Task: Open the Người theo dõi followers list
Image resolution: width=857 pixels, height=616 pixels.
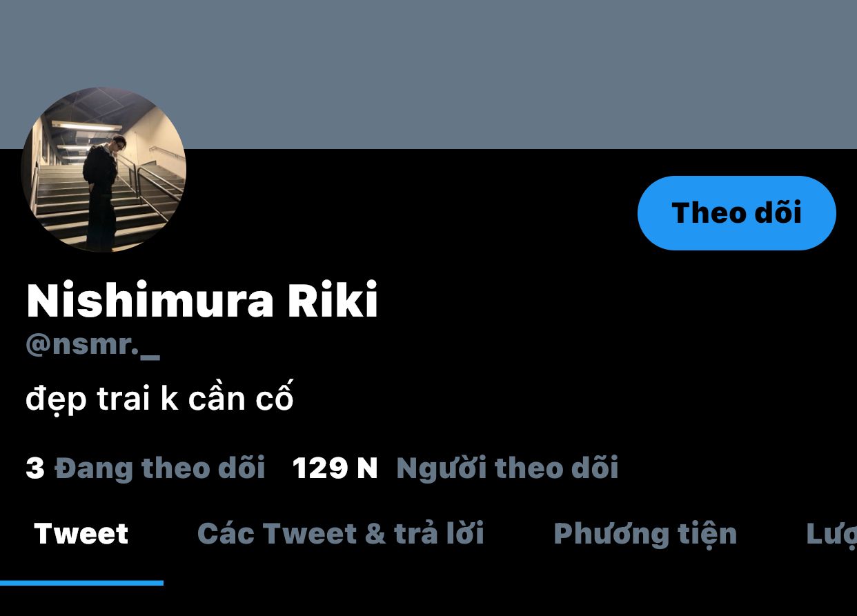Action: [507, 468]
